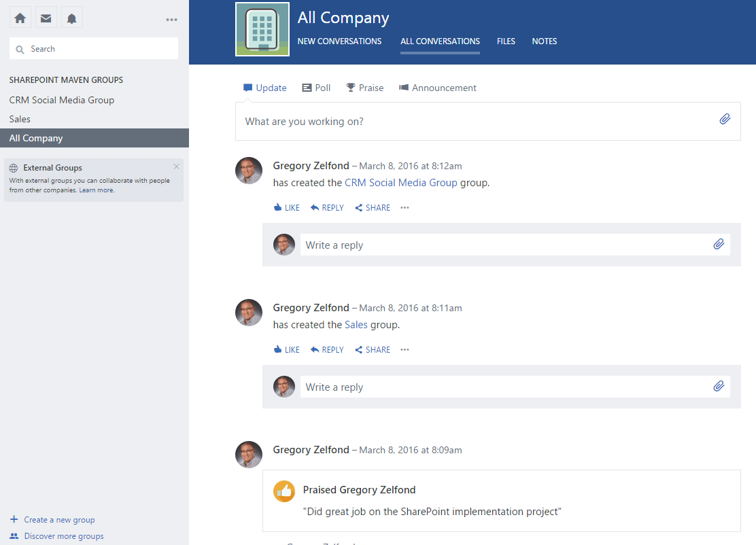Open the Sales group in sidebar
Image resolution: width=756 pixels, height=545 pixels.
(x=20, y=119)
